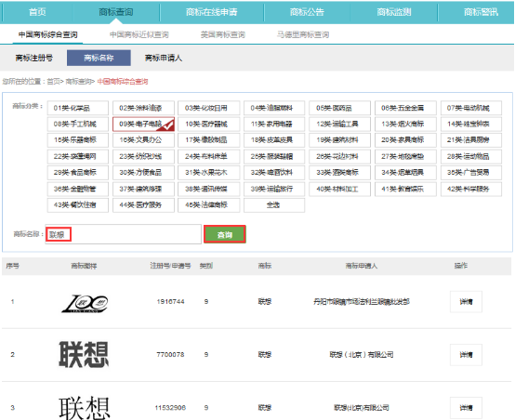This screenshot has width=515, height=420.
Task: Click the 首页 breadcrumb link
Action: click(x=53, y=82)
